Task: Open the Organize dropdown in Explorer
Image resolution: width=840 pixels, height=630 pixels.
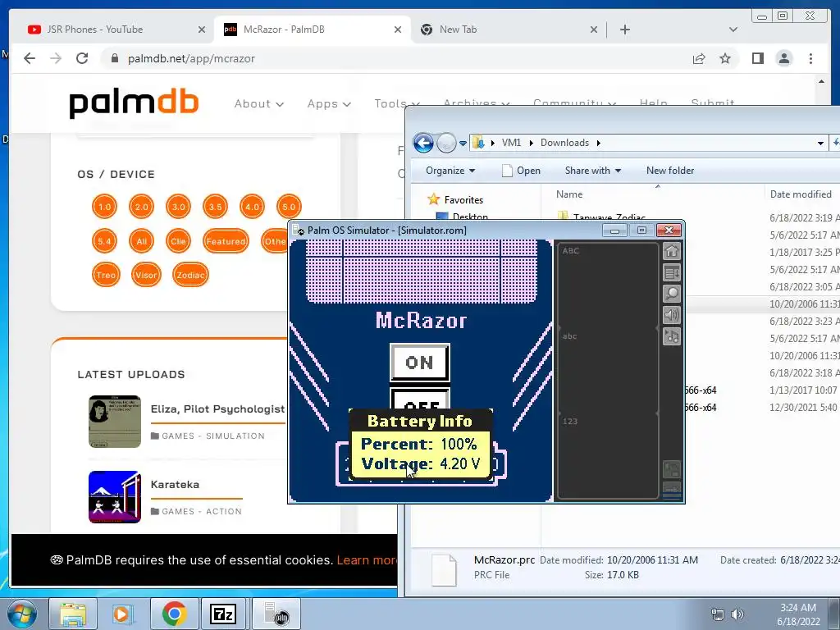Action: tap(450, 171)
